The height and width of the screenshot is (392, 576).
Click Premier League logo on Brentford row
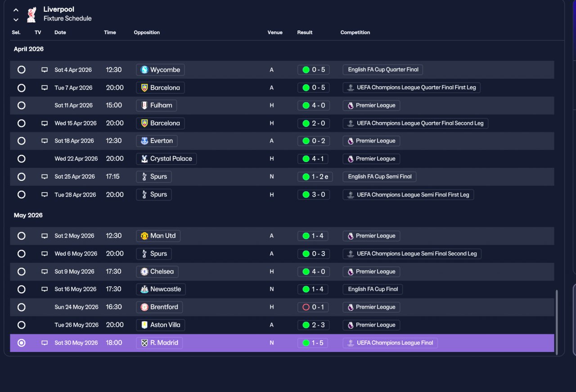pos(351,307)
